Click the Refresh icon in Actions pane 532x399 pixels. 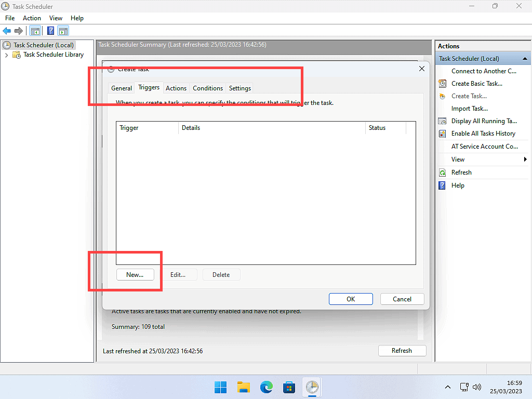(442, 172)
